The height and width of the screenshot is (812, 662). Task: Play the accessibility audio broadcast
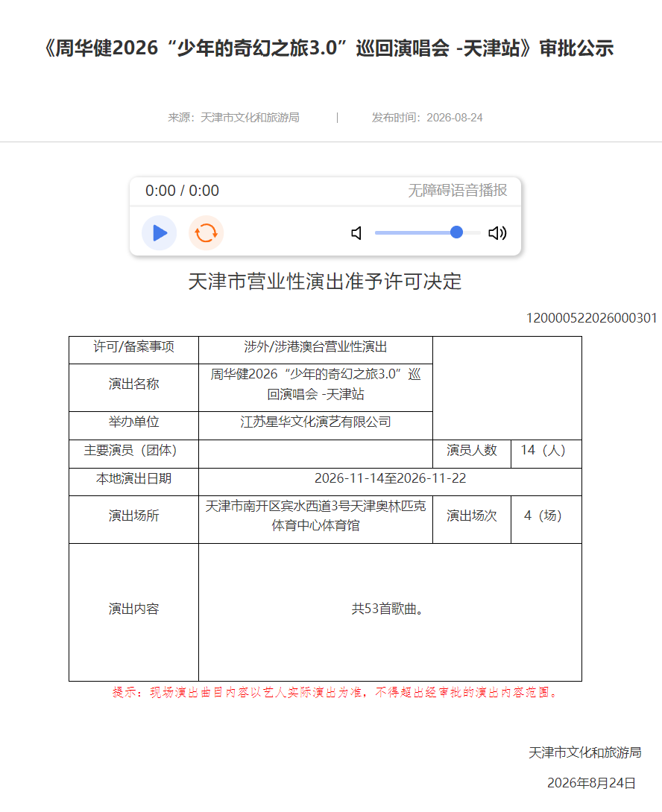pos(159,233)
